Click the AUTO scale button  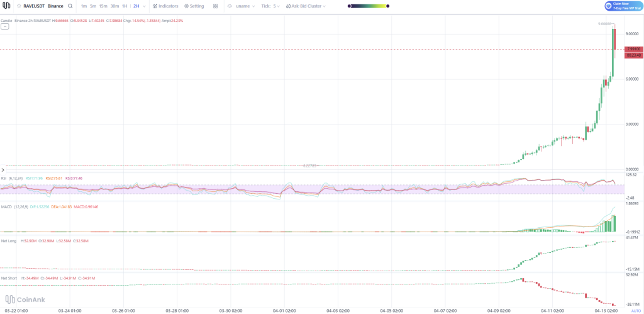(635, 310)
